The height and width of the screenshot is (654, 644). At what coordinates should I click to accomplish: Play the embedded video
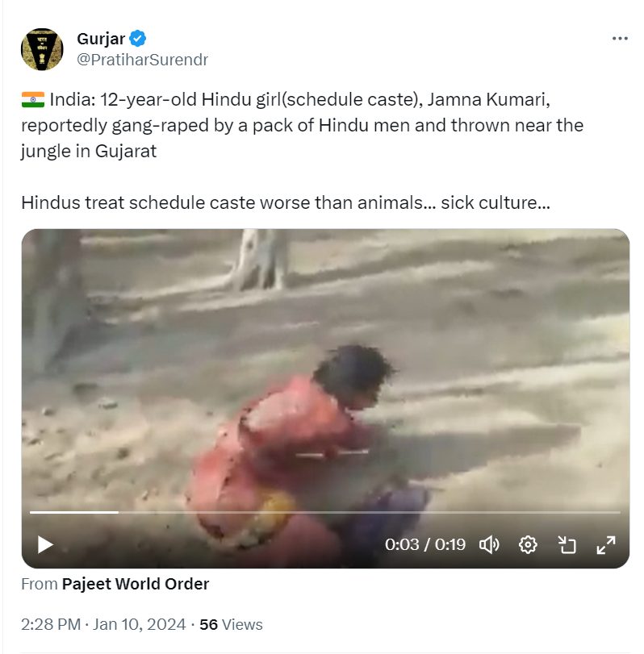(x=45, y=544)
